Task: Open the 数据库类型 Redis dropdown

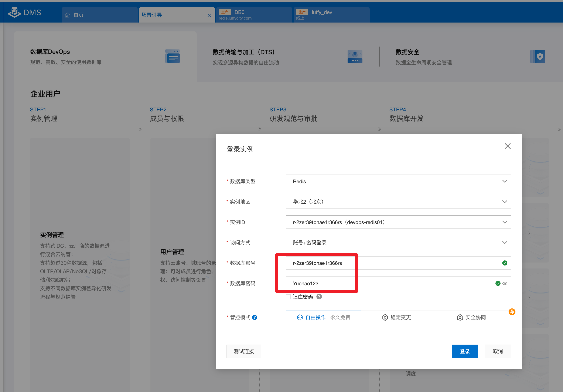Action: [x=398, y=182]
